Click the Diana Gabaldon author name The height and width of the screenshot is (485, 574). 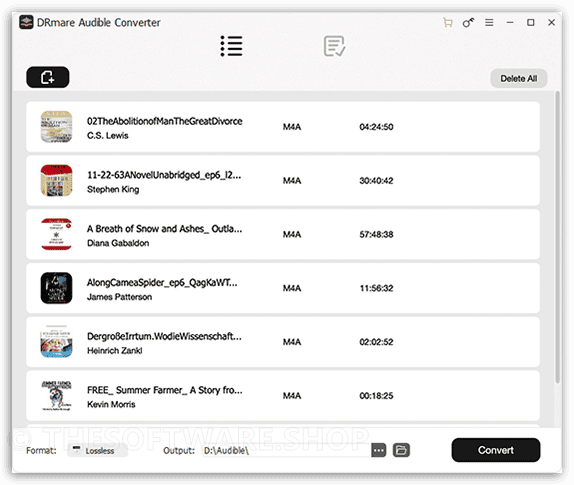pos(118,243)
